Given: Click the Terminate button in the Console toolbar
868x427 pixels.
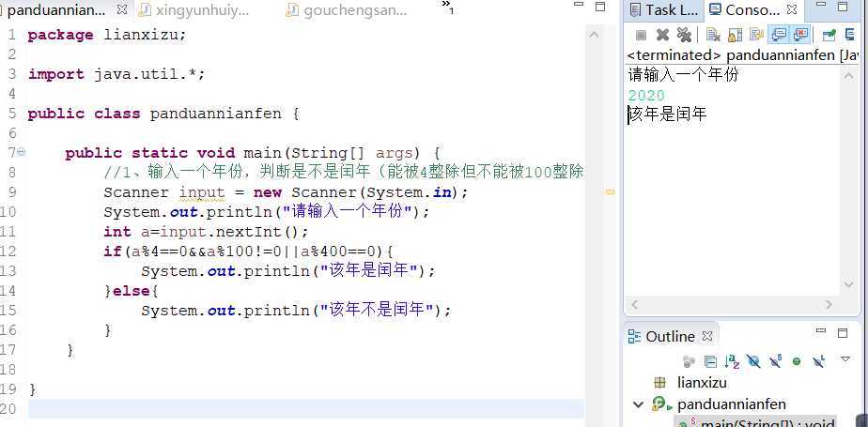Looking at the screenshot, I should (x=641, y=35).
